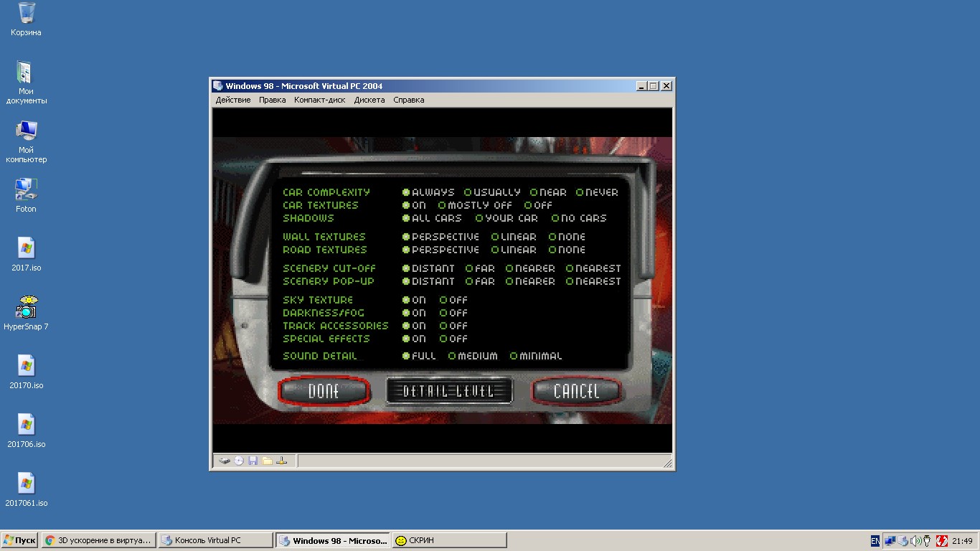This screenshot has width=980, height=551.
Task: Select the 2017.iso file icon
Action: coord(26,254)
